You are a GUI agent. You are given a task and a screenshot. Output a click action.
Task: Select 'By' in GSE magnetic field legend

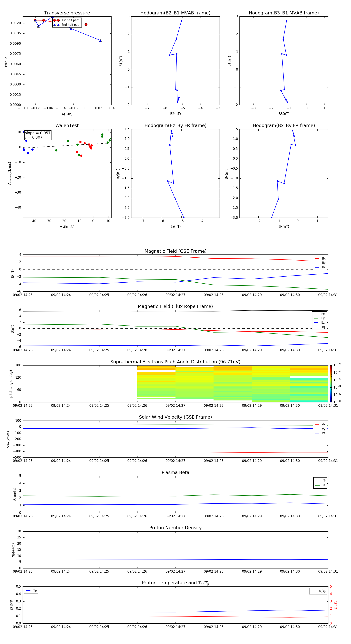320,263
